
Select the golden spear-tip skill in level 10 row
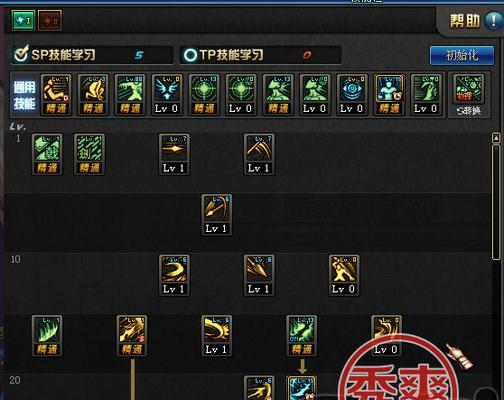[x=259, y=275]
